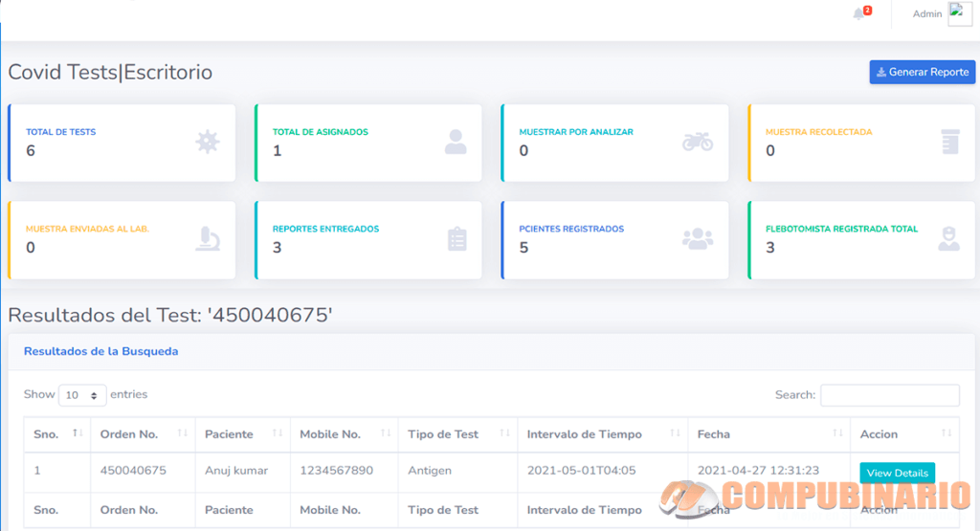This screenshot has width=980, height=531.
Task: Click the document icon in Muestra Recolectada card
Action: (950, 143)
